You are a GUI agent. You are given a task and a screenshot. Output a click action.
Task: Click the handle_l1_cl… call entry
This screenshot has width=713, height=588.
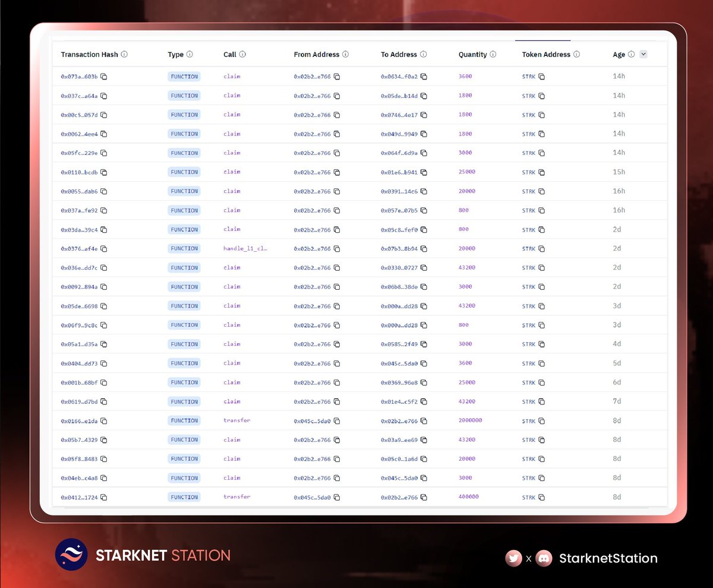(245, 248)
